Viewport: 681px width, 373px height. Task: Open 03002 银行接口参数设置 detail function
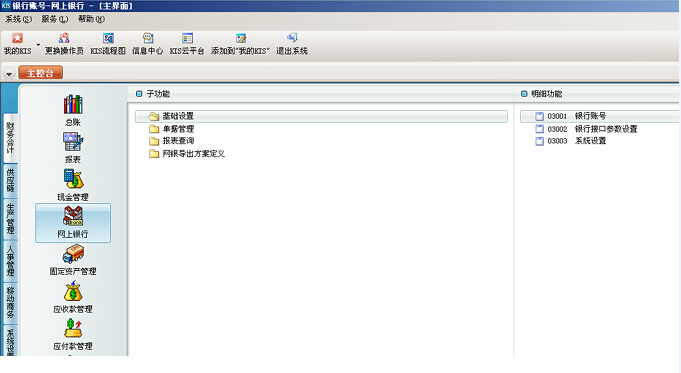click(586, 129)
